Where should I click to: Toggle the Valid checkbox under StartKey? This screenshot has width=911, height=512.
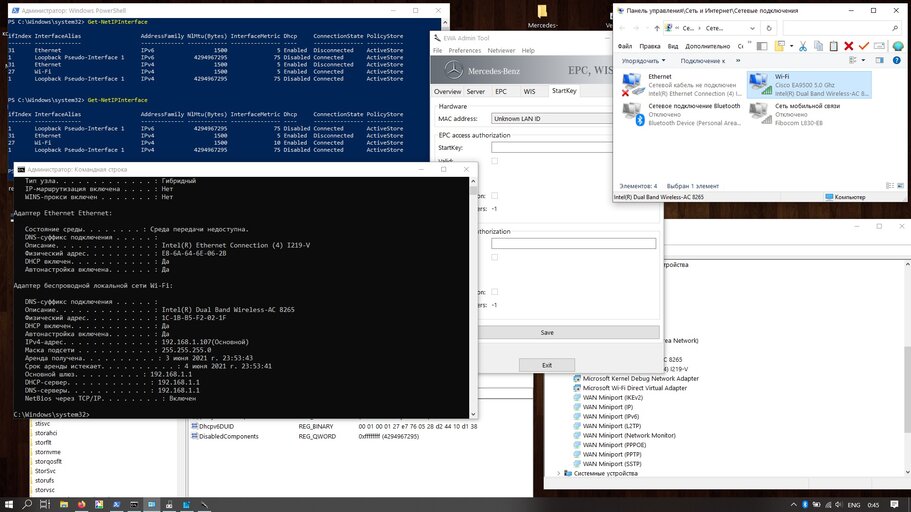[x=494, y=161]
